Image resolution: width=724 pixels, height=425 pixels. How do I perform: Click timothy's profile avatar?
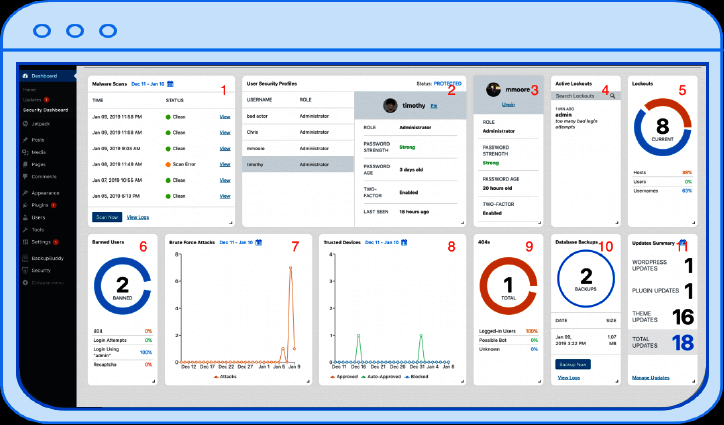[x=391, y=106]
